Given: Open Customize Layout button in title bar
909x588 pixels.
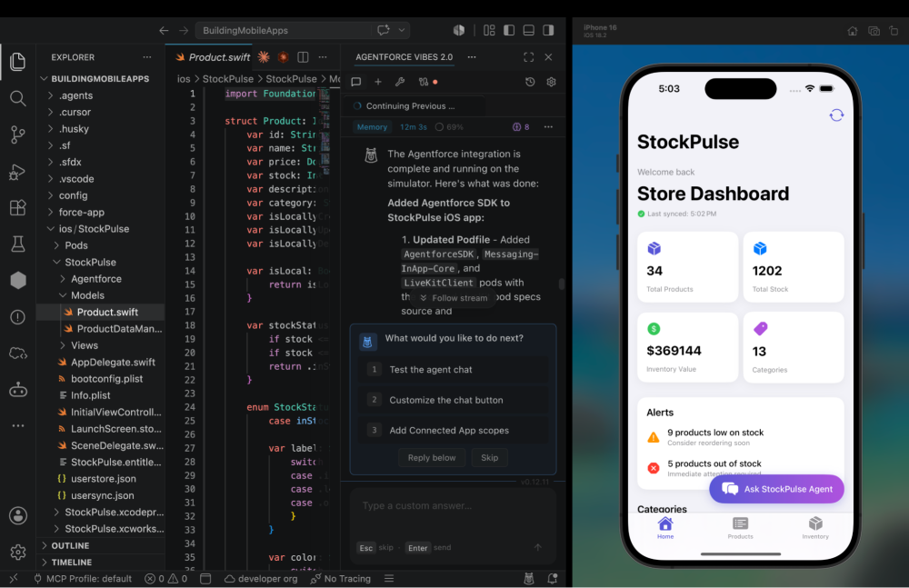Looking at the screenshot, I should tap(489, 30).
